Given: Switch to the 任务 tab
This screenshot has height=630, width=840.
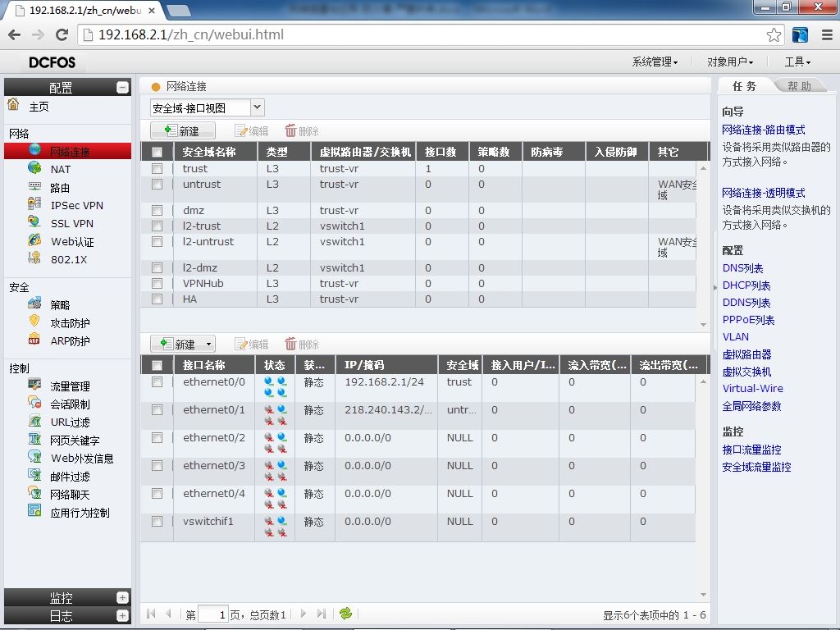Looking at the screenshot, I should [745, 85].
